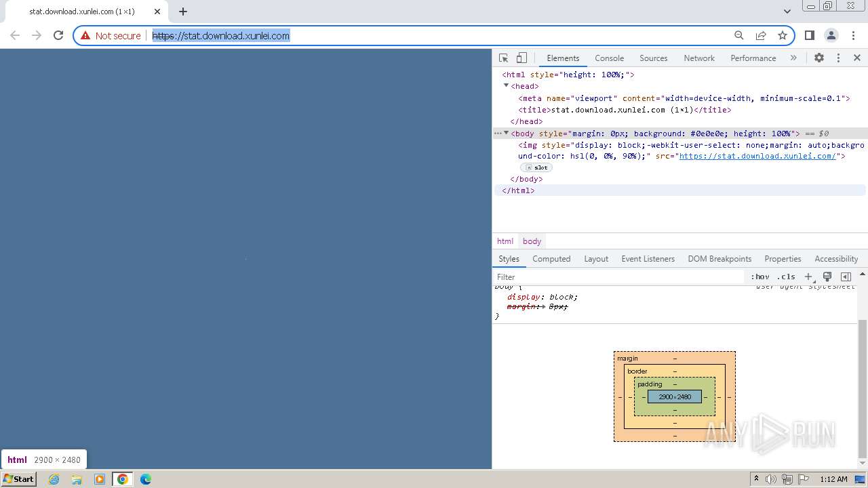
Task: Switch to the Network tab
Action: pyautogui.click(x=699, y=58)
